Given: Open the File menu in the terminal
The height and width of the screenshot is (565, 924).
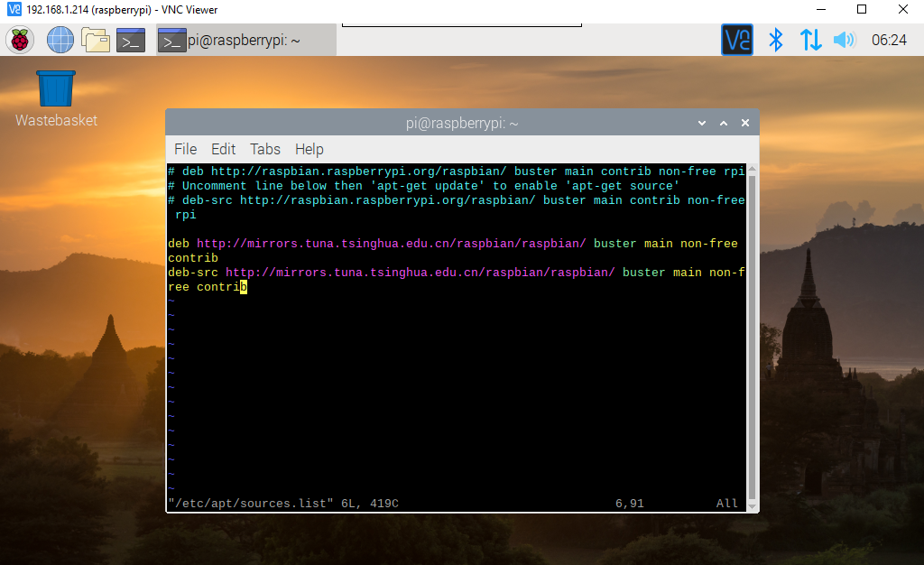Looking at the screenshot, I should pos(186,149).
